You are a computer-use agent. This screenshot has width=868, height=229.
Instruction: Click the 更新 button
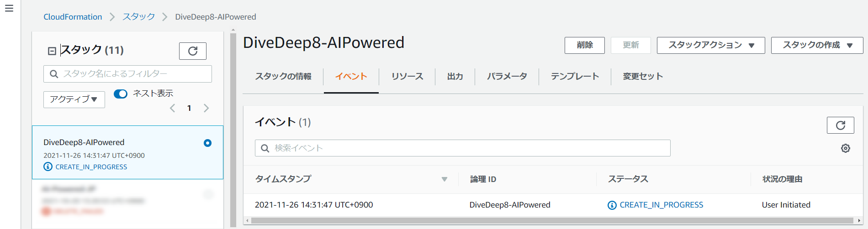pyautogui.click(x=631, y=45)
